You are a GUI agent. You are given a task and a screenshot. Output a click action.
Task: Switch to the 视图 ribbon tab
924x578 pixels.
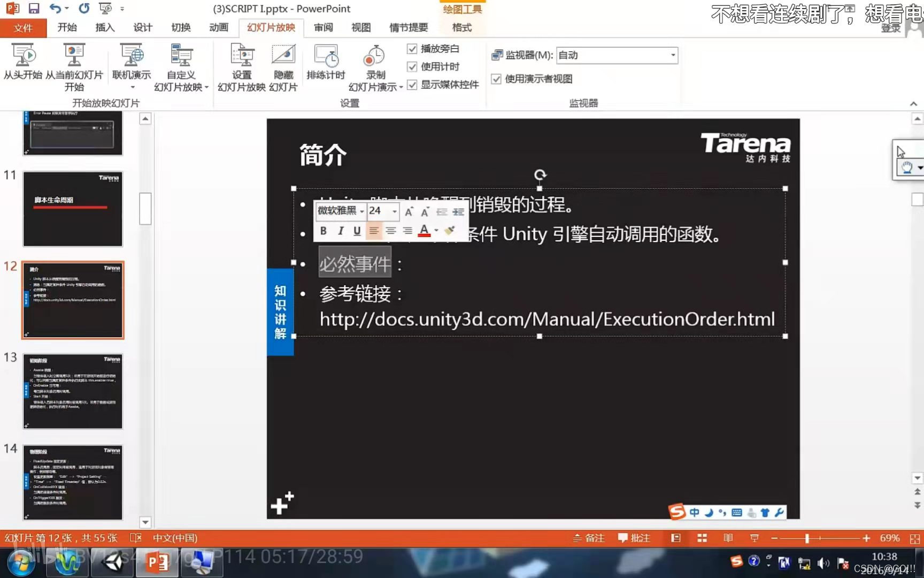[361, 28]
